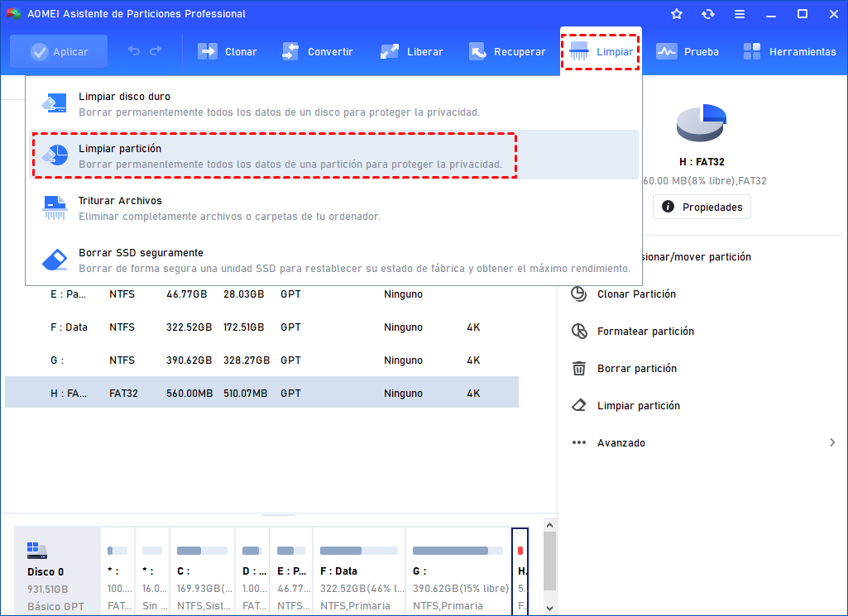Select the 100MB FAT partition block

(117, 571)
